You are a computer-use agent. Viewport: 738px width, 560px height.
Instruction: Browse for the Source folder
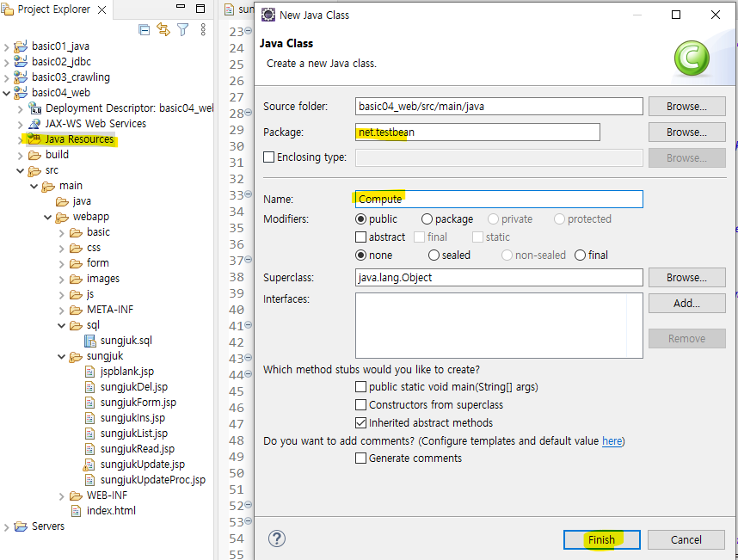pyautogui.click(x=686, y=107)
